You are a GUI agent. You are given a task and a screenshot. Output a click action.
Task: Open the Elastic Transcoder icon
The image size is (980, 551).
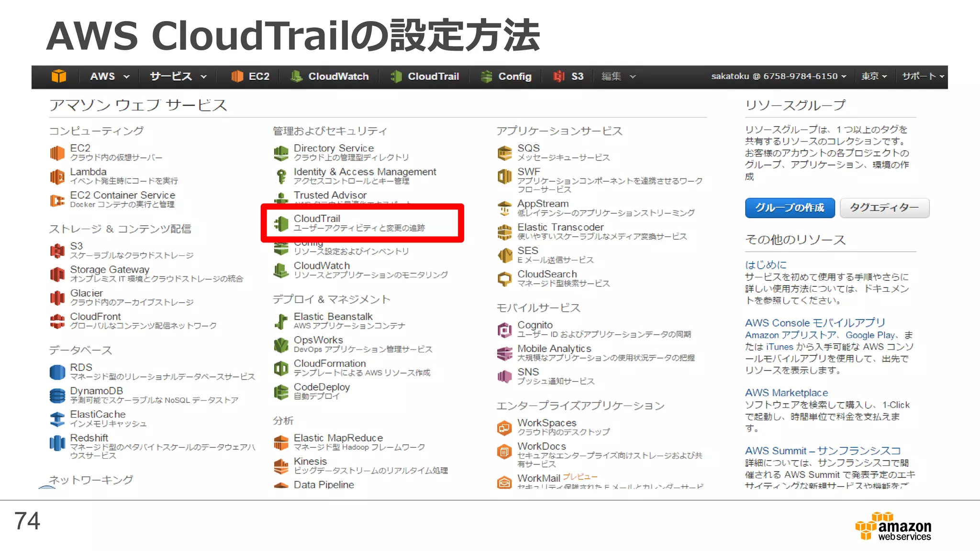point(504,232)
